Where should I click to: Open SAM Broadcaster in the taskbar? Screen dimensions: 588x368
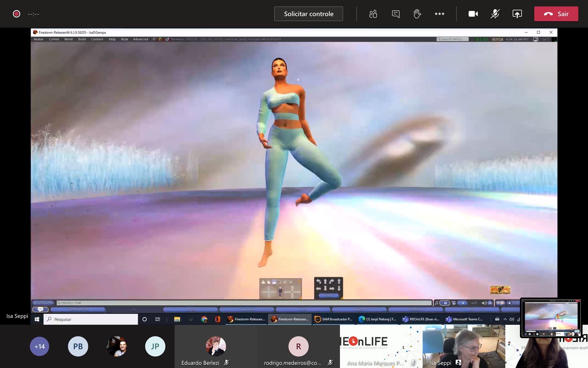(x=334, y=319)
